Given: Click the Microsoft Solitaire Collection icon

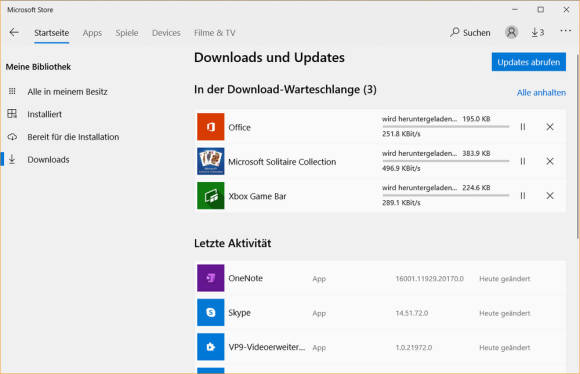Looking at the screenshot, I should [210, 161].
